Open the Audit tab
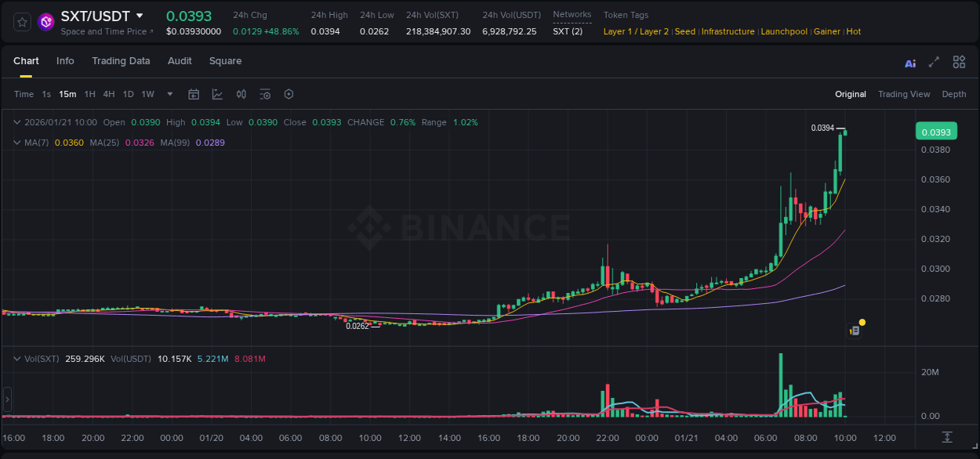The width and height of the screenshot is (980, 459). click(180, 61)
